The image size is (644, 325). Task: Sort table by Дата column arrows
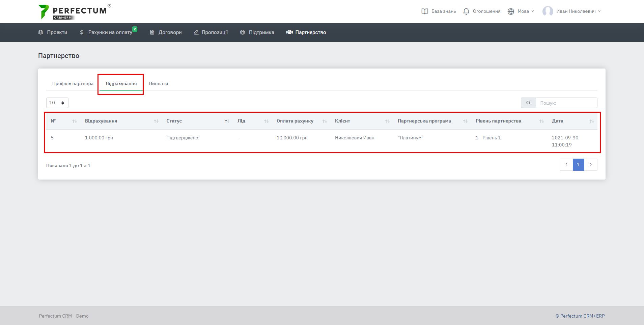click(591, 121)
